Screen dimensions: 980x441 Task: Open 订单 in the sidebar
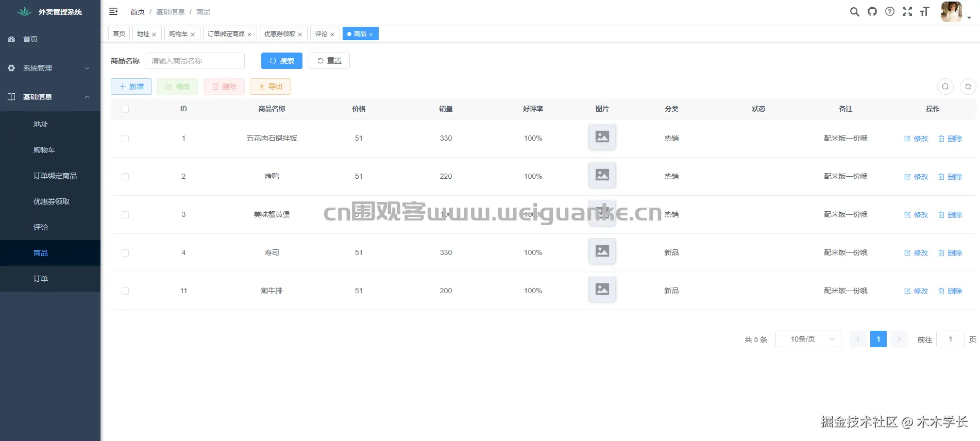point(50,279)
